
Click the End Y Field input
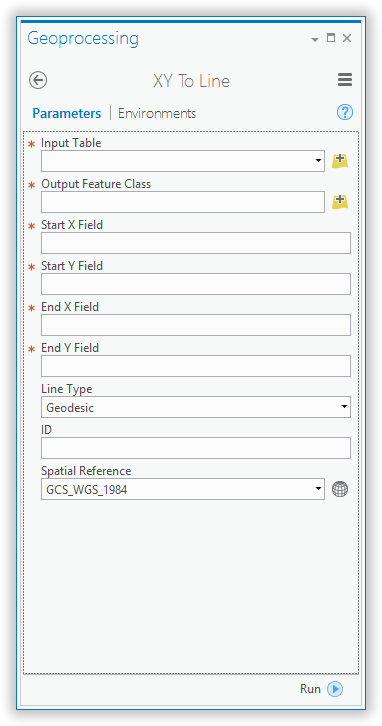196,366
